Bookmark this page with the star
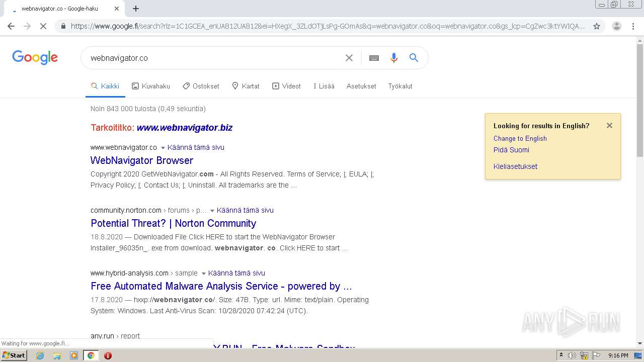The image size is (644, 362). [x=597, y=26]
